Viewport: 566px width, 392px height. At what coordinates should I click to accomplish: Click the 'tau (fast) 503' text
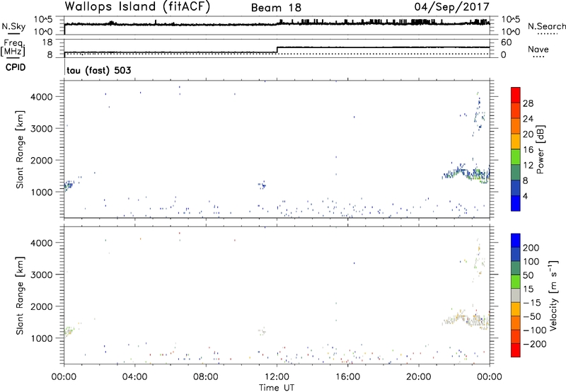[98, 70]
